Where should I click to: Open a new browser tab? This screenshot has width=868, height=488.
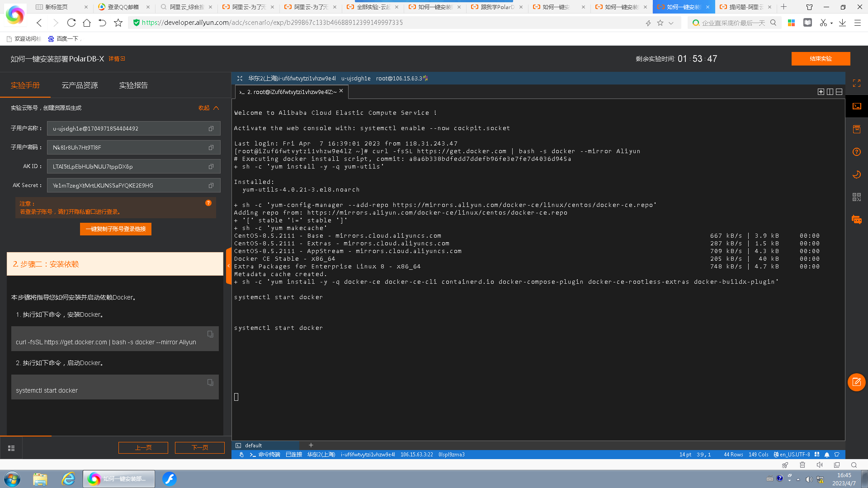pos(783,7)
